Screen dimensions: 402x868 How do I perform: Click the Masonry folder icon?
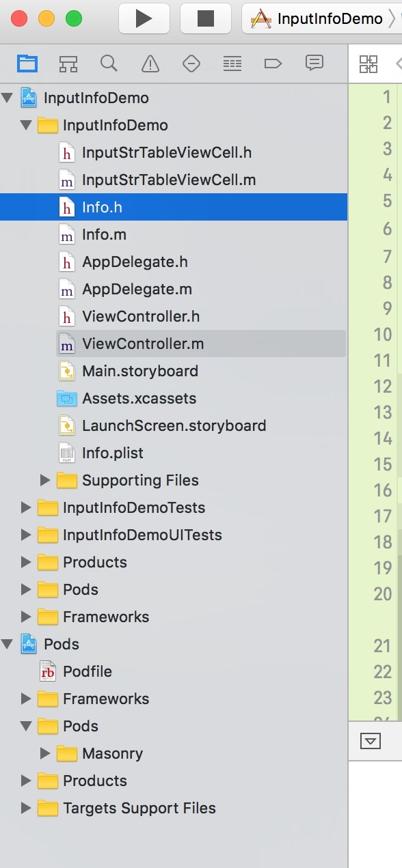coord(67,753)
